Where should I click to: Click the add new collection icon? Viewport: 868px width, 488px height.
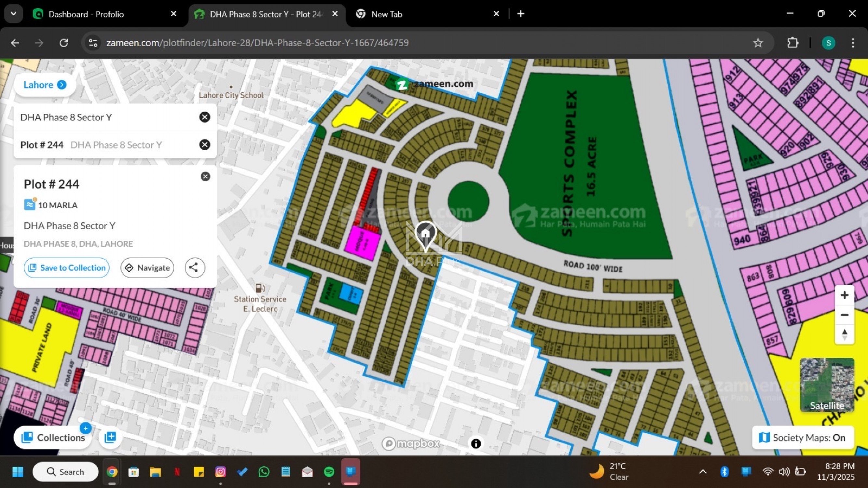tap(110, 437)
